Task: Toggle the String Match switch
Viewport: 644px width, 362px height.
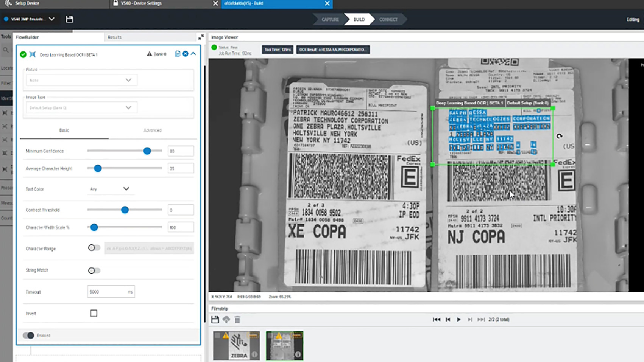Action: 94,270
